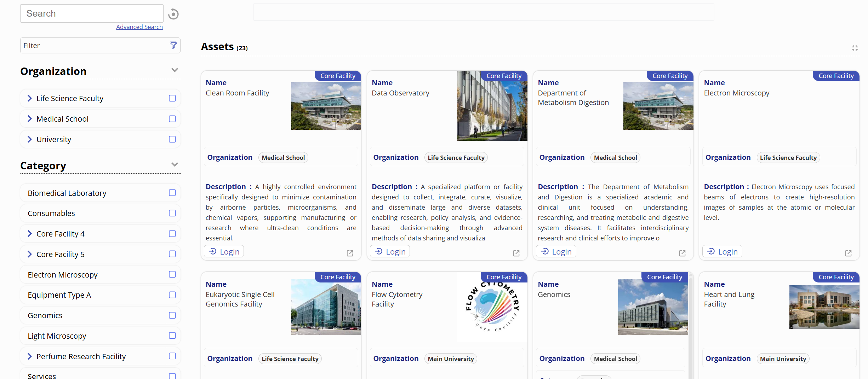Expand the Core Facility 4 category
Screen dimensions: 868x379
(30, 234)
